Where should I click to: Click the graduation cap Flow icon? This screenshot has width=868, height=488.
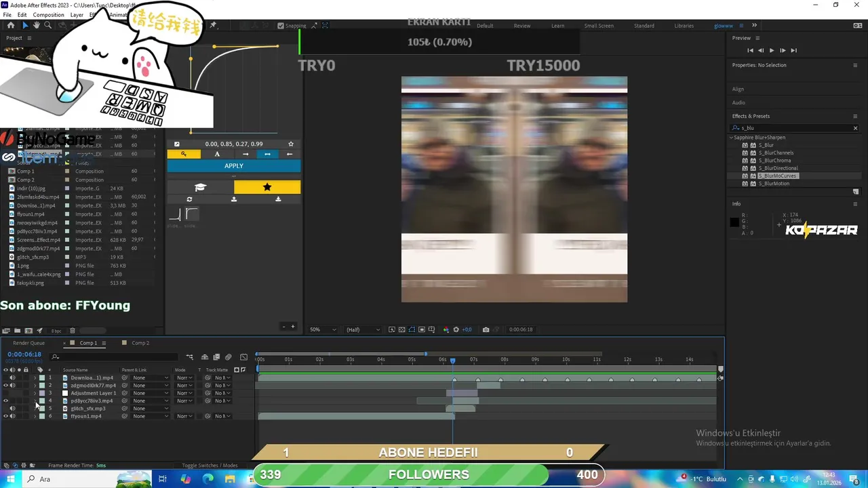click(201, 187)
